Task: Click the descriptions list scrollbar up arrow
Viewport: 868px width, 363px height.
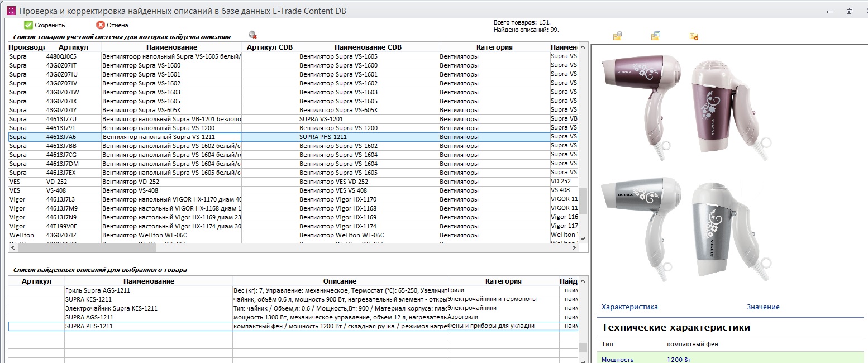Action: click(x=583, y=281)
